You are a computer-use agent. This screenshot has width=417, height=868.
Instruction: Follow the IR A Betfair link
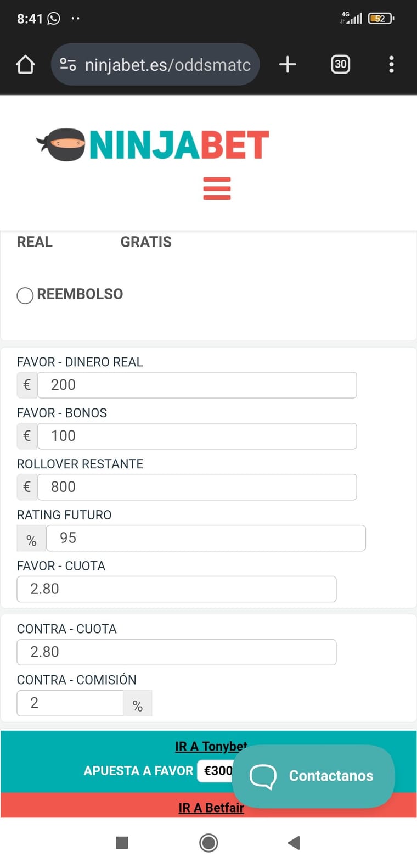coord(211,808)
